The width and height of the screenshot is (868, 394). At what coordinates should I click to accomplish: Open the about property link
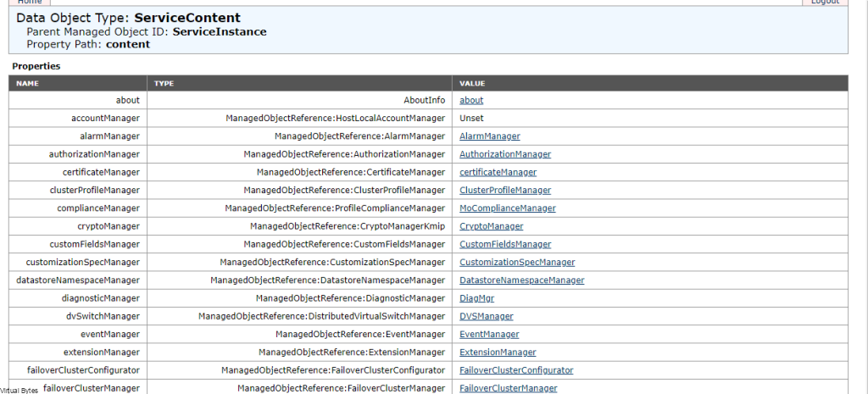(x=471, y=100)
